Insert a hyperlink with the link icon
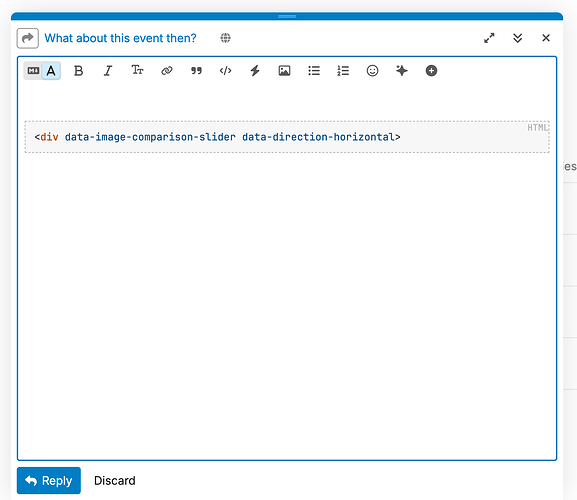This screenshot has height=500, width=577. [167, 71]
